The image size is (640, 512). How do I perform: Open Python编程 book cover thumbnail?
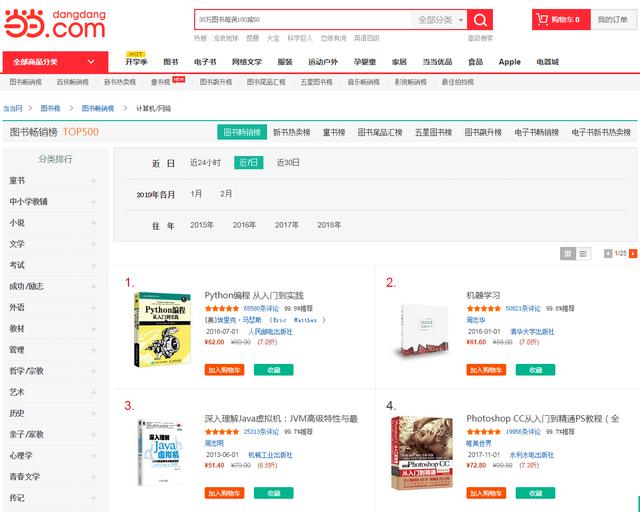pos(162,329)
